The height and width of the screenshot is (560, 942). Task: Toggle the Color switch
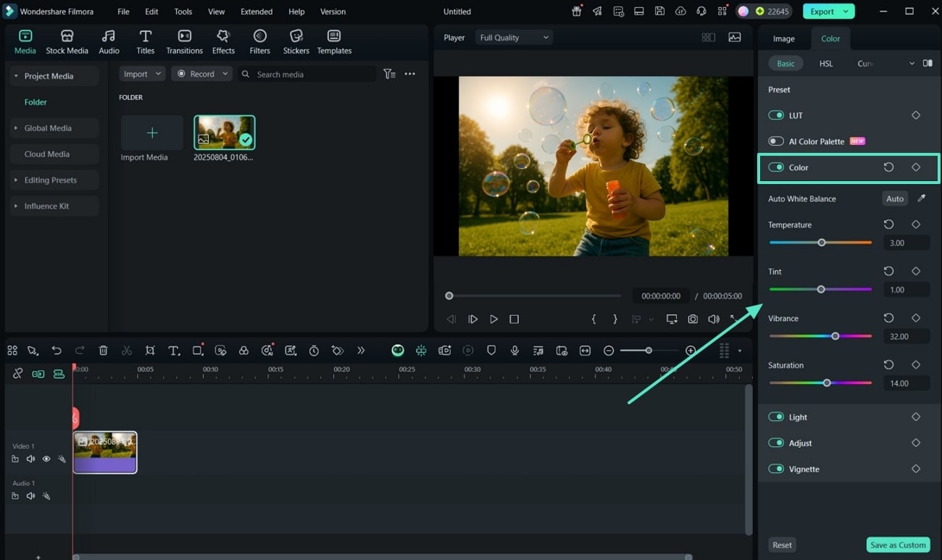(776, 167)
